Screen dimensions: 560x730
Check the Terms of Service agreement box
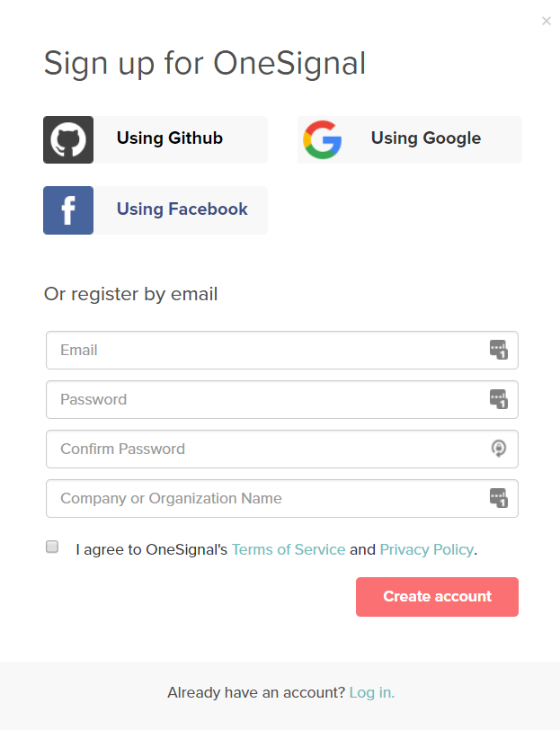point(51,547)
